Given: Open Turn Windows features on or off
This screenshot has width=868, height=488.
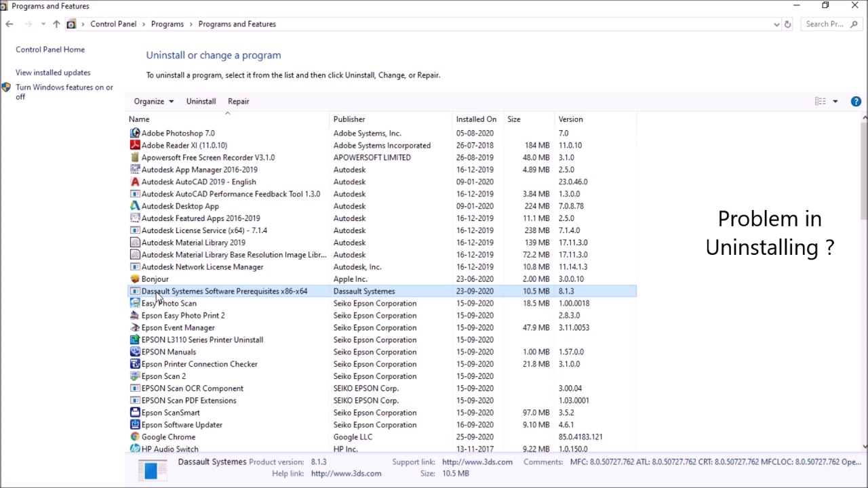Looking at the screenshot, I should (64, 92).
